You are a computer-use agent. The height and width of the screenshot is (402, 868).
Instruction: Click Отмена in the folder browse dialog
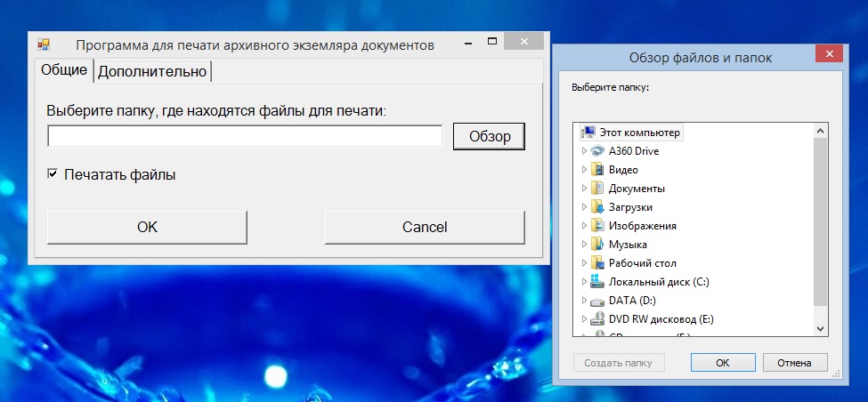[x=794, y=363]
